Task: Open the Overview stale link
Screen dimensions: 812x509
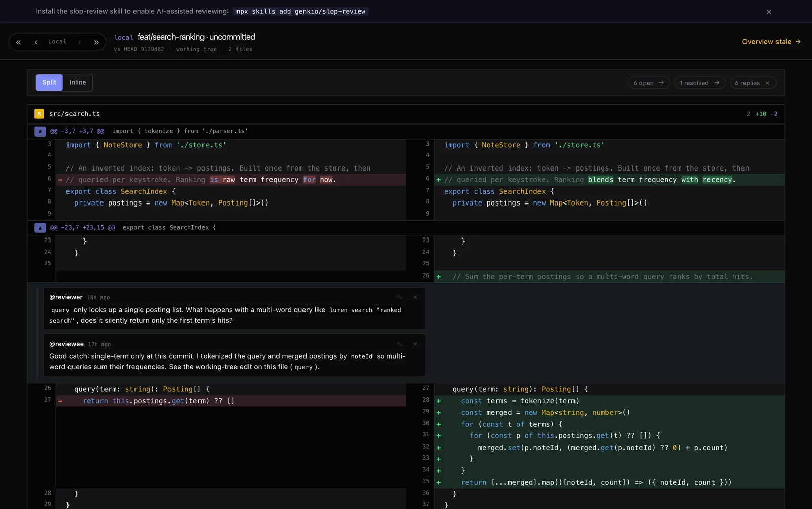Action: [771, 42]
